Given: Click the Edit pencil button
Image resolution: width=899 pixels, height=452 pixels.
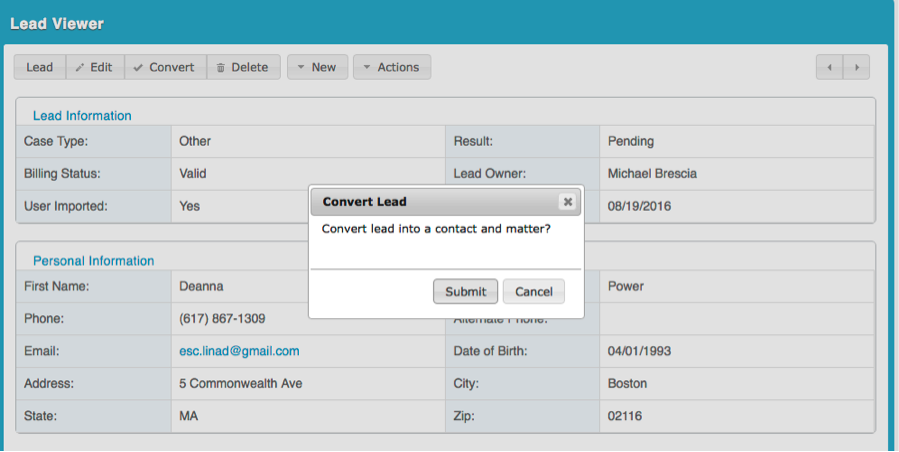Looking at the screenshot, I should point(94,67).
